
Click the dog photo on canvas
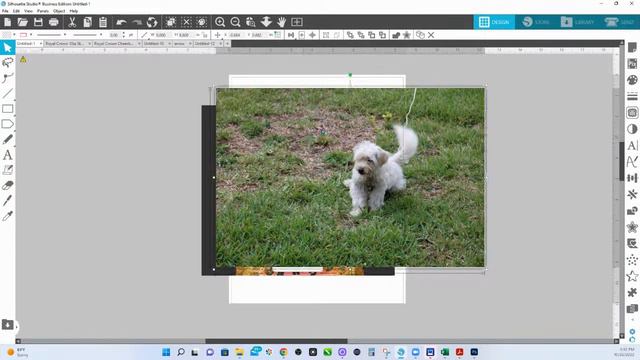pyautogui.click(x=350, y=178)
